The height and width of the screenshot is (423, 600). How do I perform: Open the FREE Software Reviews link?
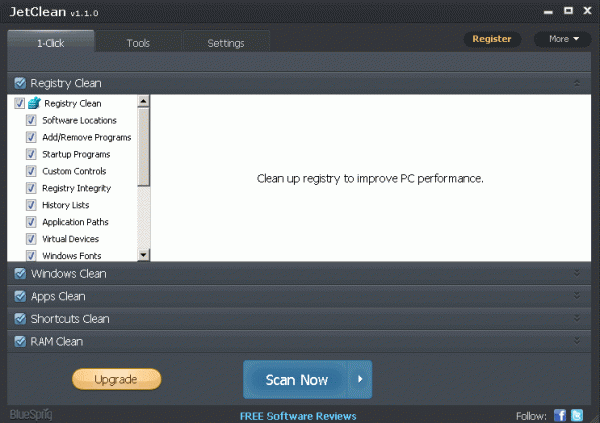click(298, 416)
